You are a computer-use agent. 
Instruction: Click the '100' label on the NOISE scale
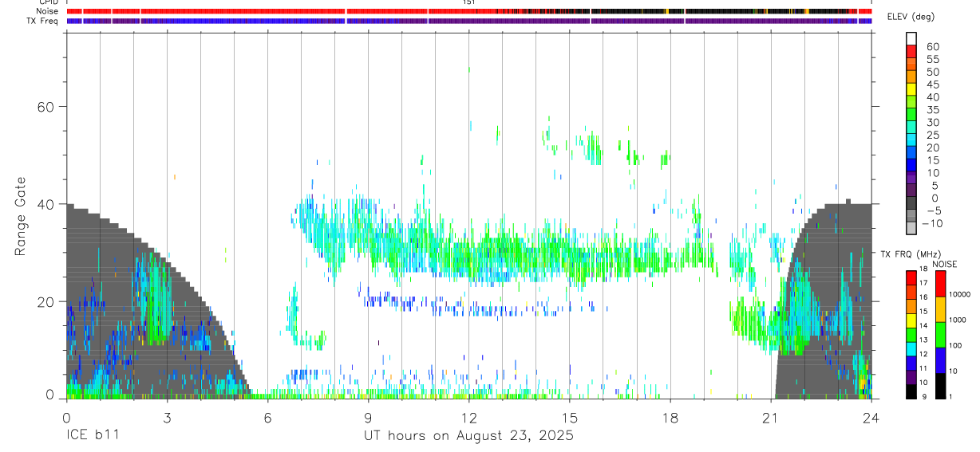[x=956, y=345]
